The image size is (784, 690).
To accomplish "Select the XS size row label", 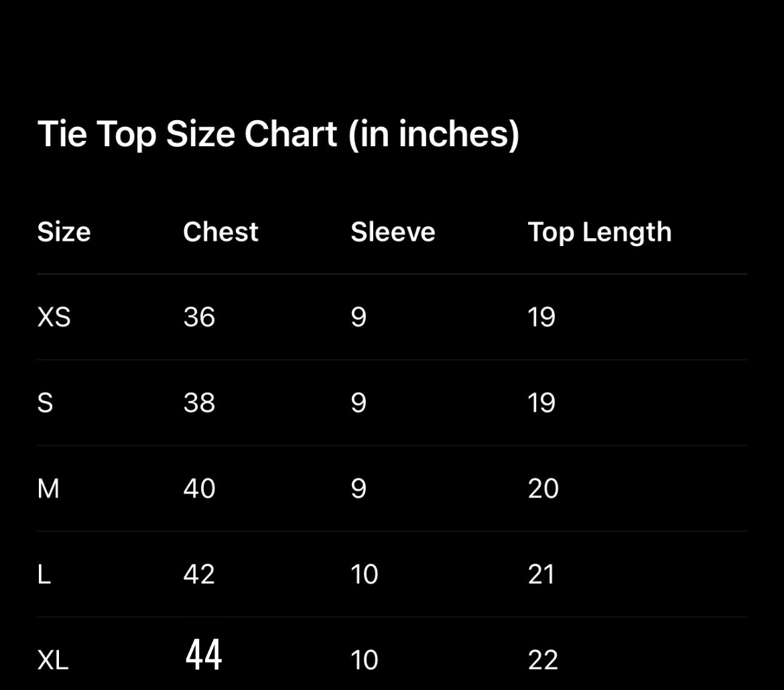I will (x=54, y=317).
